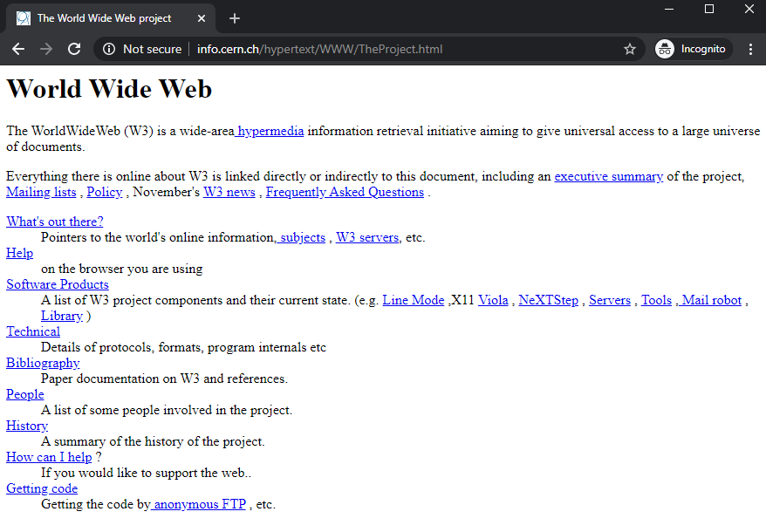
Task: Open the W3 news link
Action: (229, 192)
